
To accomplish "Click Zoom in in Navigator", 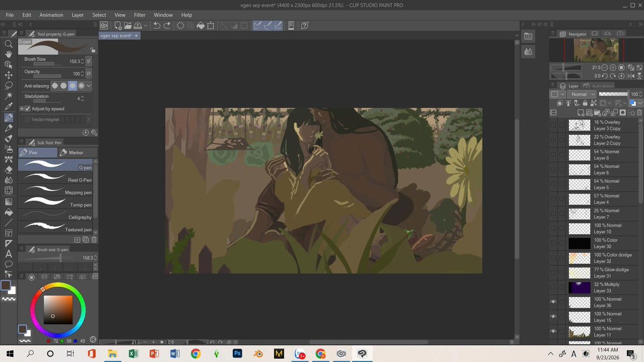I will click(x=613, y=68).
